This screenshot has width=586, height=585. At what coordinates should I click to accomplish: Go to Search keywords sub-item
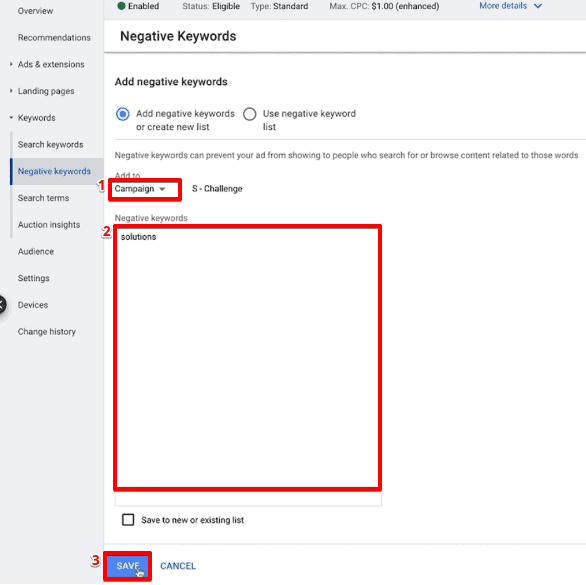(50, 144)
